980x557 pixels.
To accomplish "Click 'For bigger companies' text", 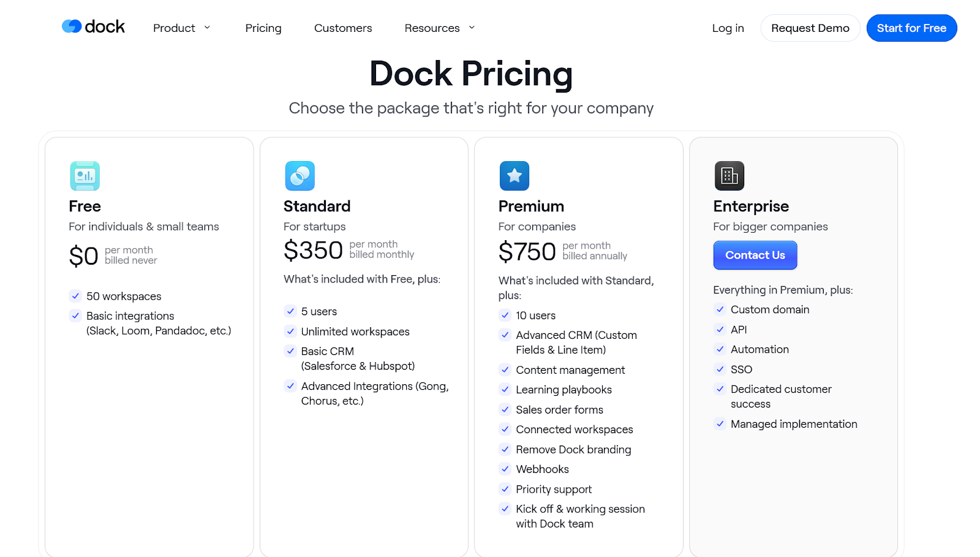I will pos(771,227).
